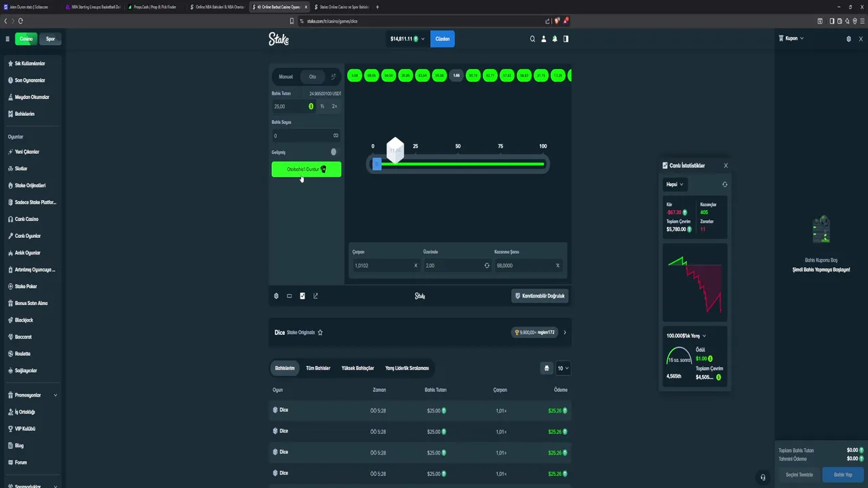Favorite the Dice game with star

click(320, 332)
